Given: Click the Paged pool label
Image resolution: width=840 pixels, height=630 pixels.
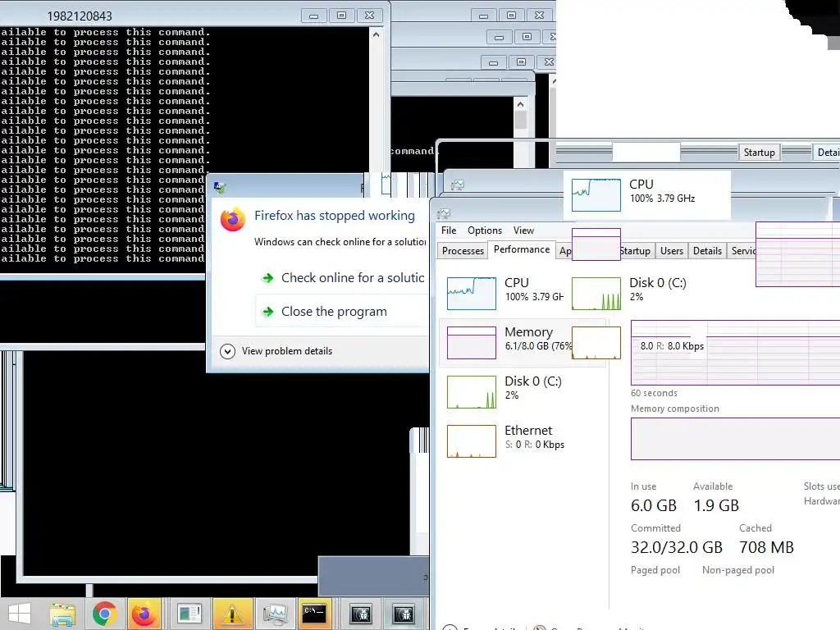Looking at the screenshot, I should click(x=655, y=570).
